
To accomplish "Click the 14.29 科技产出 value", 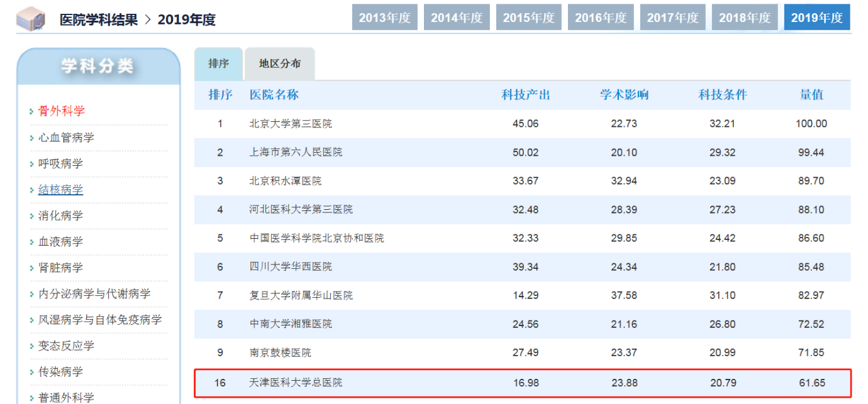I will tap(526, 295).
